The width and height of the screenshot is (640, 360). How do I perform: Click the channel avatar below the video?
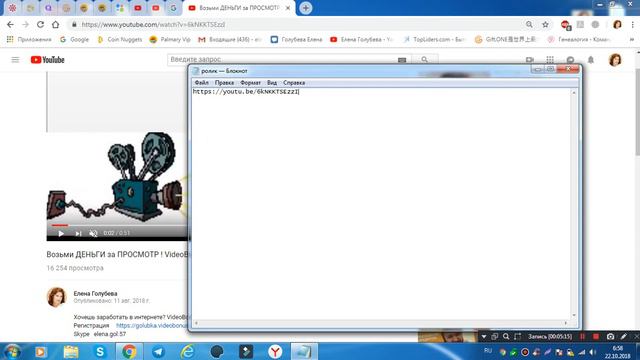click(56, 297)
